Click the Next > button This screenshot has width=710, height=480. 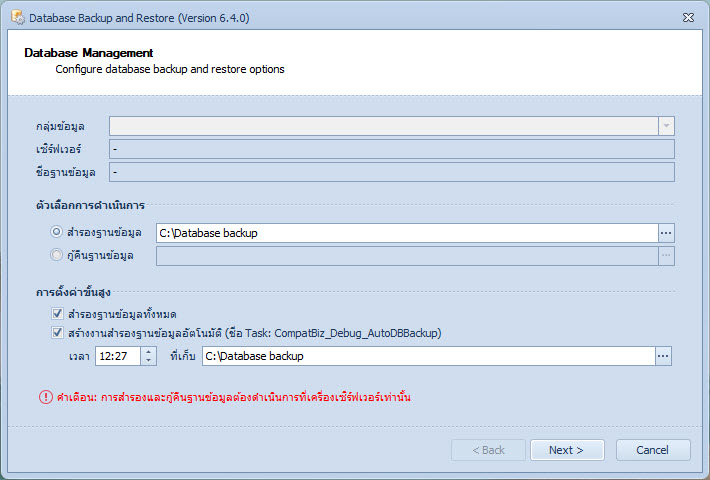pyautogui.click(x=567, y=450)
